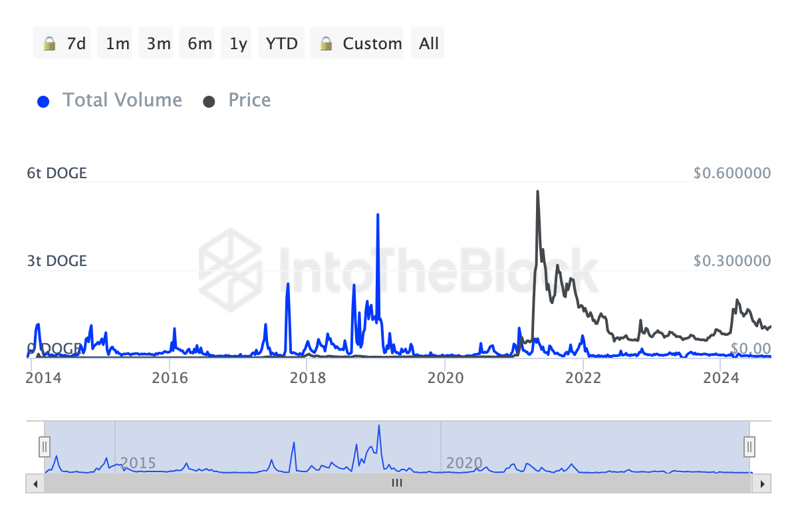Click the horizontal scrollbar grip thumb
The height and width of the screenshot is (532, 798).
pyautogui.click(x=397, y=483)
